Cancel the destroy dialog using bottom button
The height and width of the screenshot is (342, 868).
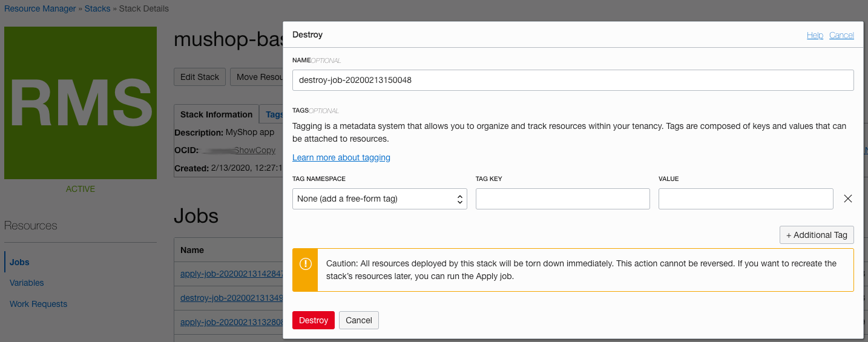(x=359, y=320)
